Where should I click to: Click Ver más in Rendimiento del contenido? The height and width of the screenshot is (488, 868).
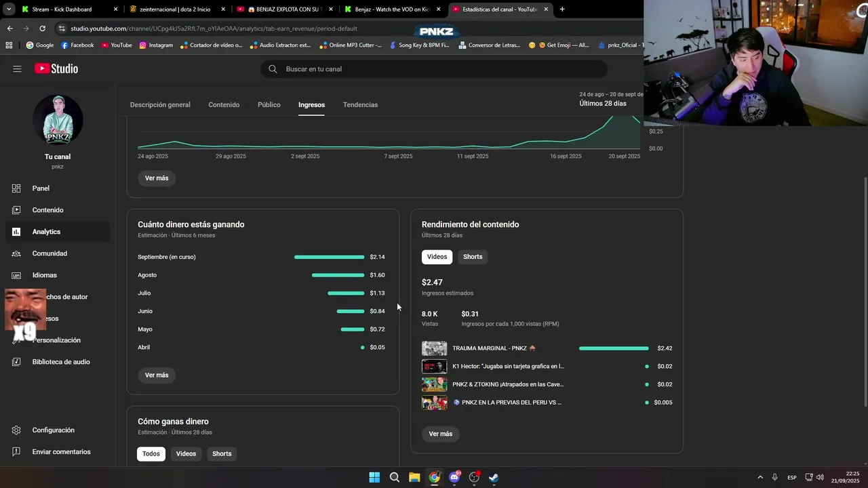pos(441,434)
